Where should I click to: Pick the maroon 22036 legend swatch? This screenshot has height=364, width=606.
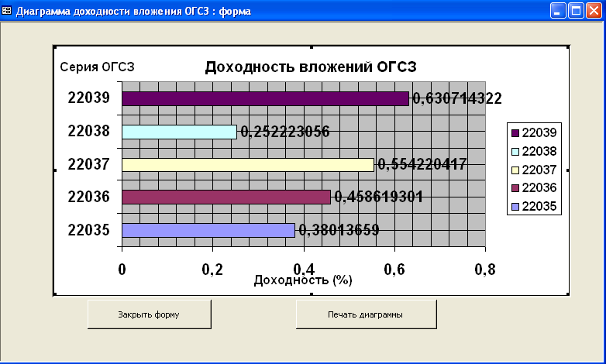click(515, 188)
